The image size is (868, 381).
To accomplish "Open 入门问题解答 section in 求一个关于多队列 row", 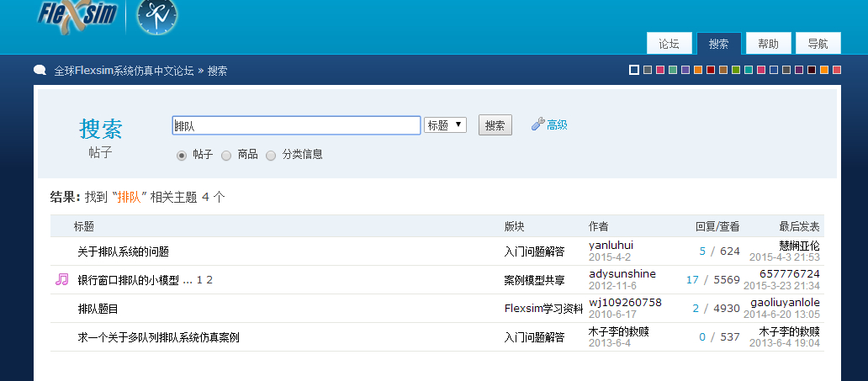I will point(534,337).
